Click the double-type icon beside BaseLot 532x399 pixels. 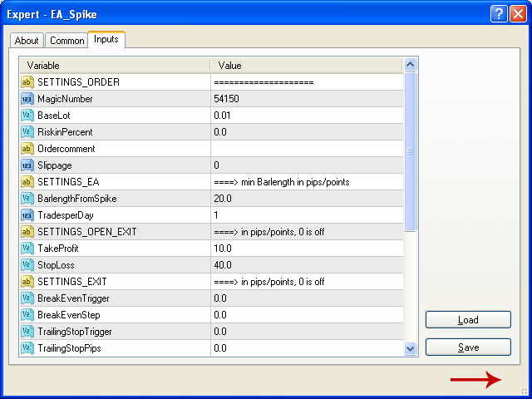coord(27,116)
